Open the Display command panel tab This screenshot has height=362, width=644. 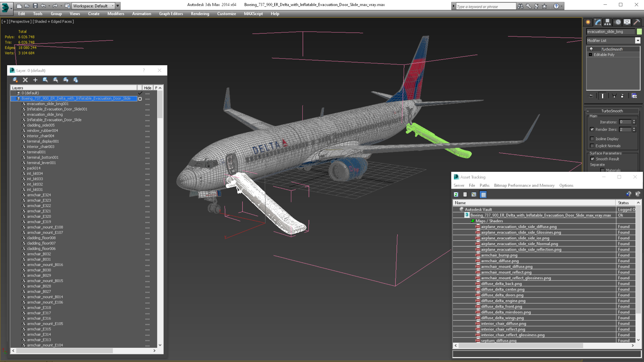tap(627, 22)
